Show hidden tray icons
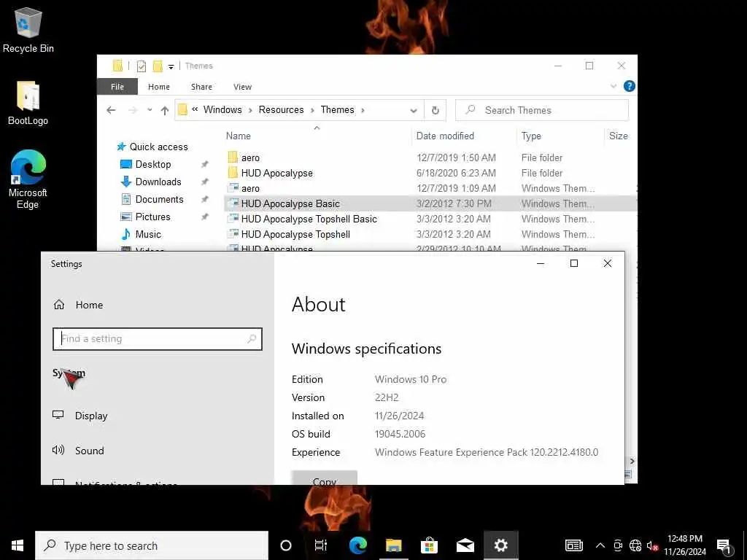This screenshot has width=747, height=560. click(600, 545)
